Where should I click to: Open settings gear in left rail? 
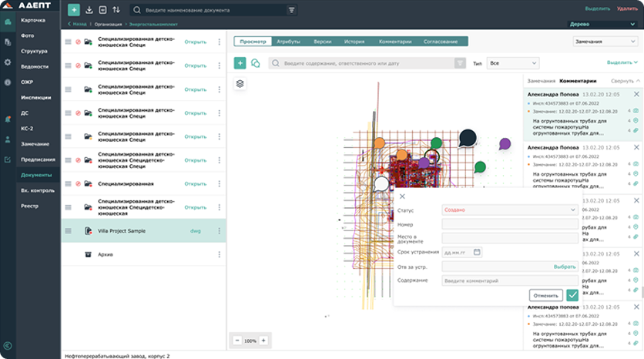click(x=8, y=62)
